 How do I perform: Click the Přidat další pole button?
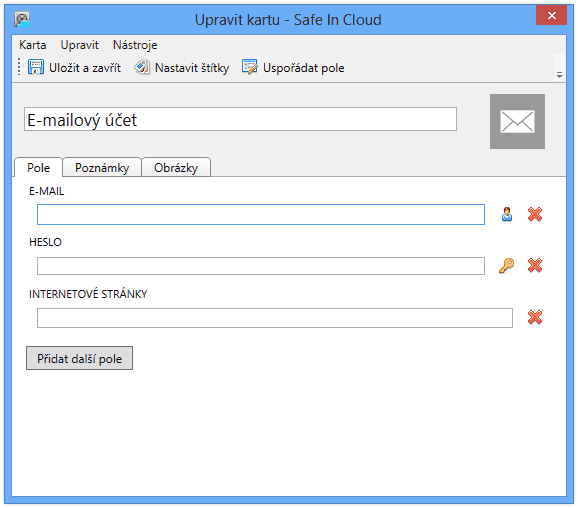79,358
